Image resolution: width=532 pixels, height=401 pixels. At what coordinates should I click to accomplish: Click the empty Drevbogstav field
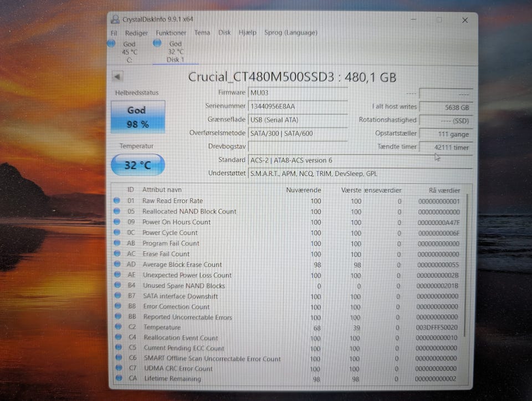(298, 146)
